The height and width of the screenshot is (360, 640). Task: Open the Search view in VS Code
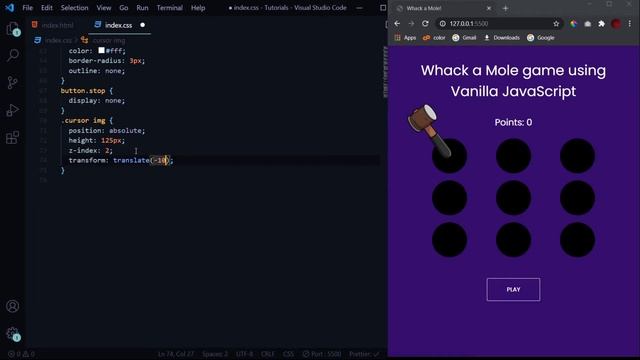[x=13, y=55]
